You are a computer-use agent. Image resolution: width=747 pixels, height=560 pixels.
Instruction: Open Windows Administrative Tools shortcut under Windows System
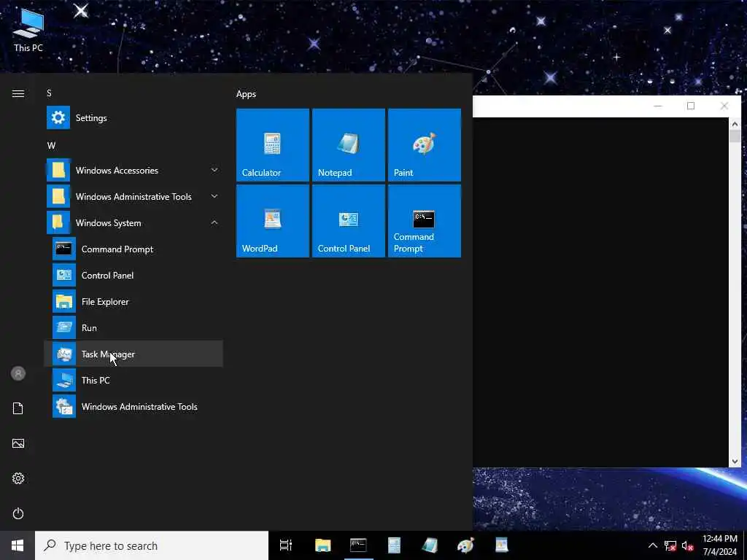[x=133, y=407]
